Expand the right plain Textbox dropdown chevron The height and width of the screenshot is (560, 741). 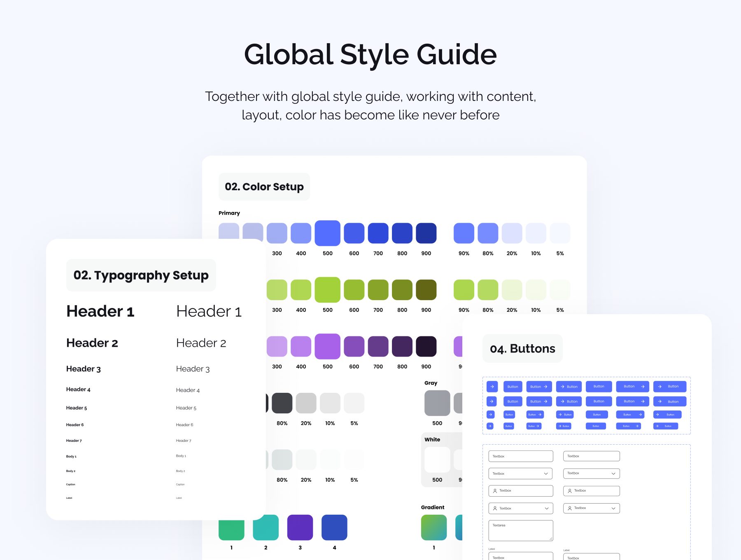tap(613, 474)
